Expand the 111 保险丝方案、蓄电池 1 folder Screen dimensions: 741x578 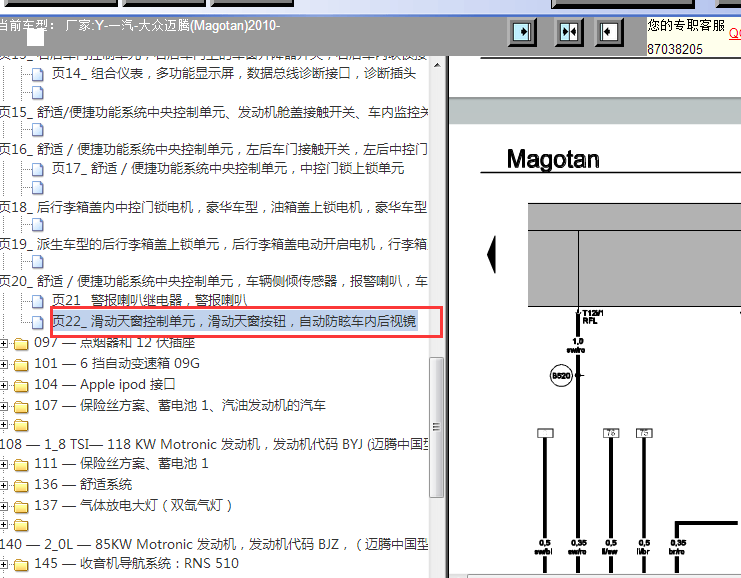[x=4, y=465]
